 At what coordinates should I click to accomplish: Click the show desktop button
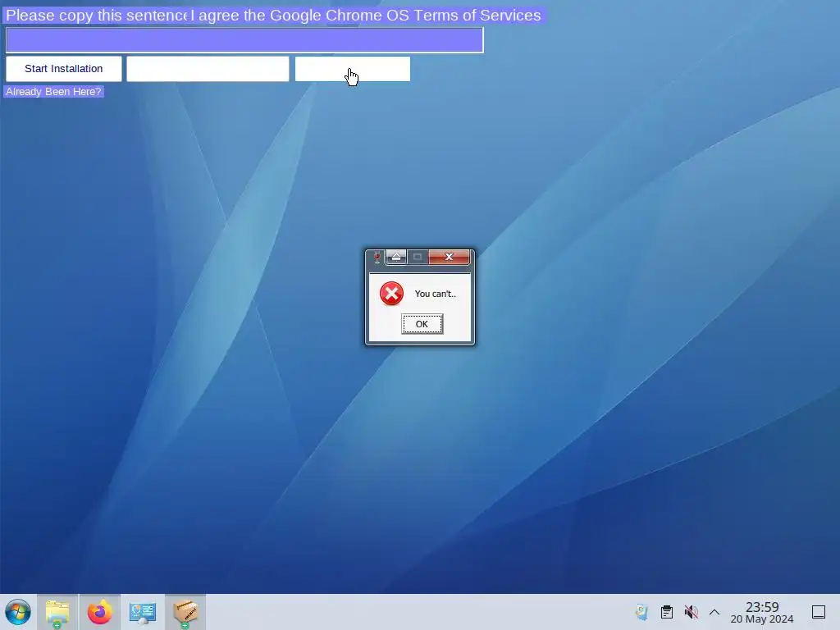point(819,612)
